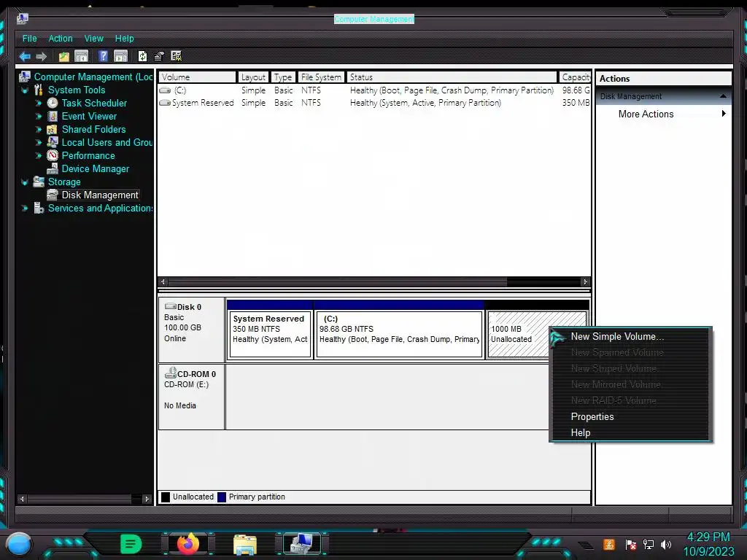This screenshot has width=747, height=560.
Task: Select the Local Users and Groups icon
Action: coord(53,142)
